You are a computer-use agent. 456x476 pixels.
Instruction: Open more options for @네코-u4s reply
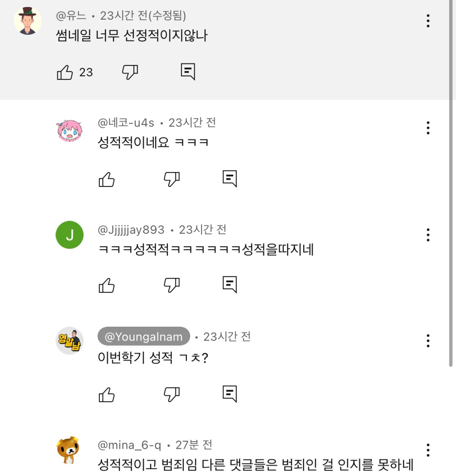[428, 128]
